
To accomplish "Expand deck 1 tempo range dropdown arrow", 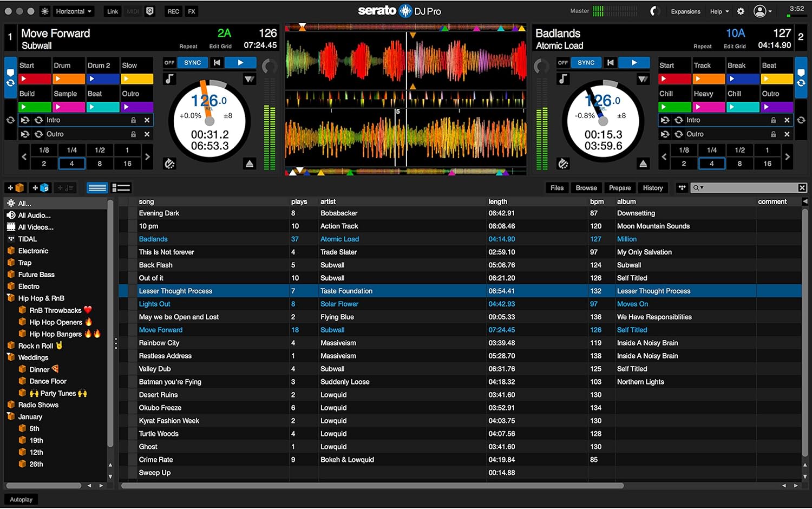I will pos(249,80).
